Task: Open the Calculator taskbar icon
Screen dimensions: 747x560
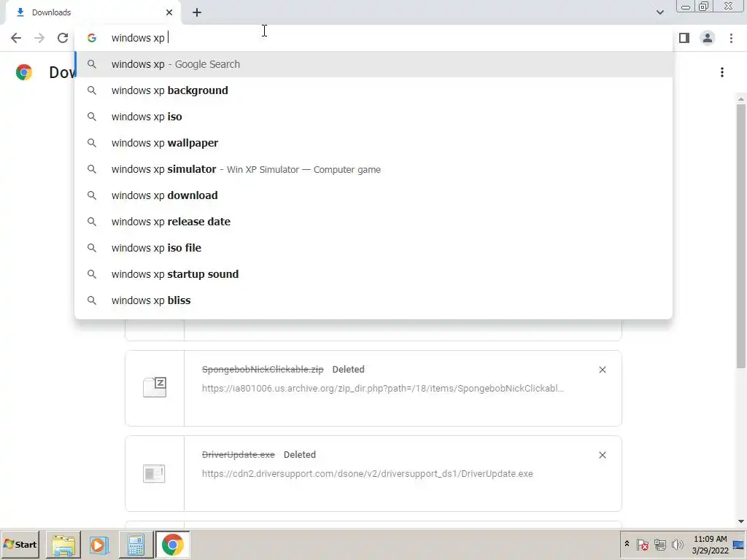Action: point(136,544)
